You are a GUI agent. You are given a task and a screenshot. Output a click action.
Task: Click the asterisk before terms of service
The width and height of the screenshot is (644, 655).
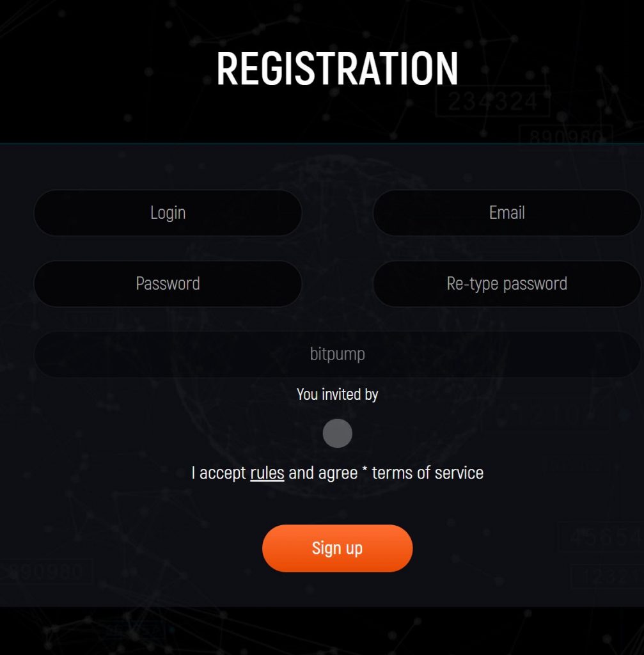(x=365, y=470)
